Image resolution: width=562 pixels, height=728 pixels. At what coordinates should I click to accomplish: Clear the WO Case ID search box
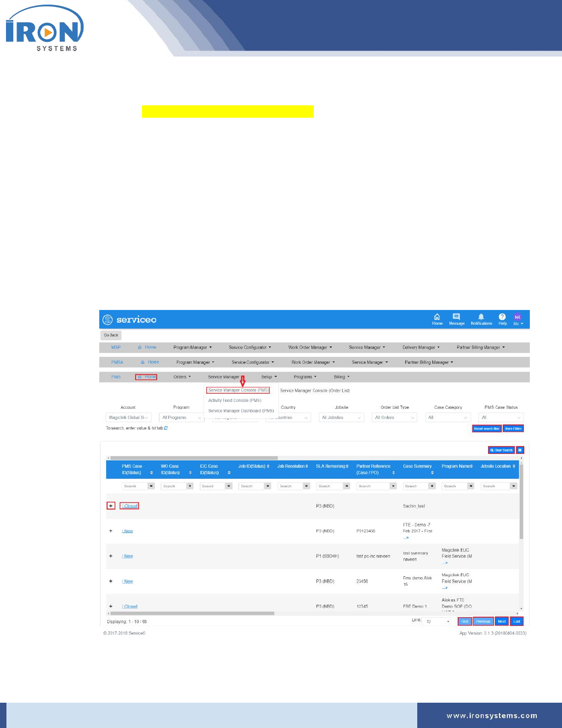click(x=190, y=486)
